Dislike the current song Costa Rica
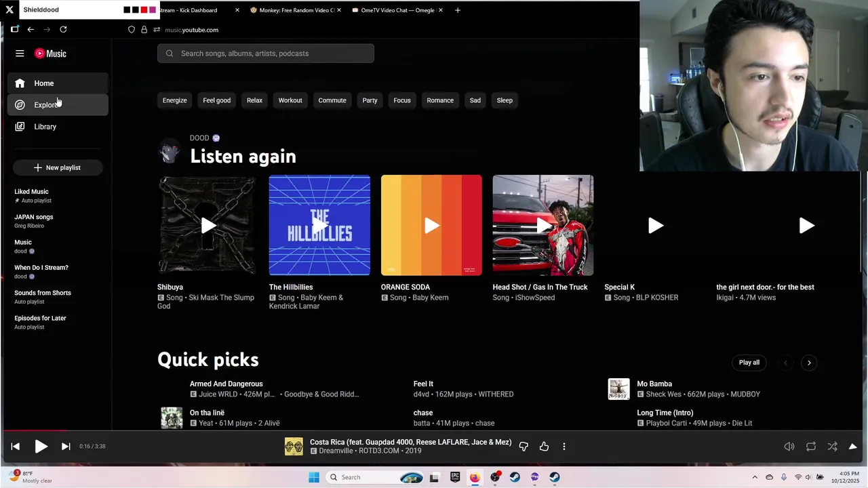Screen dimensions: 868x488 (x=524, y=446)
